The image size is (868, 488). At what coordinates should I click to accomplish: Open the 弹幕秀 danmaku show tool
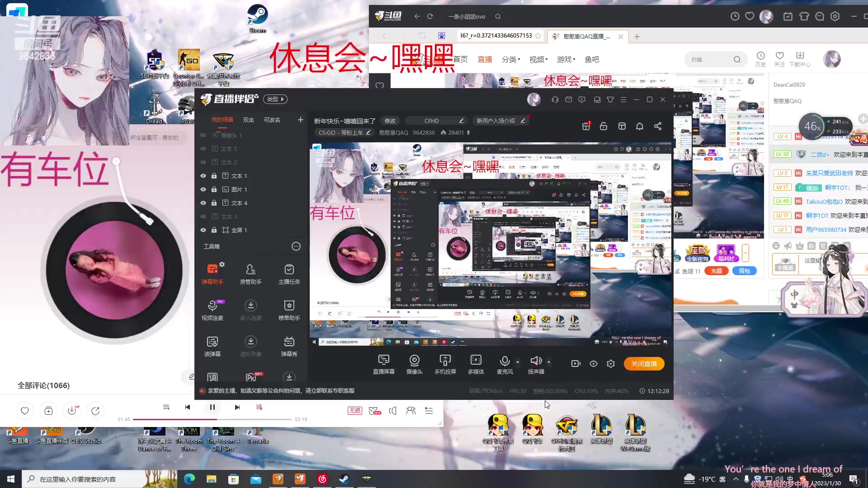coord(289,346)
